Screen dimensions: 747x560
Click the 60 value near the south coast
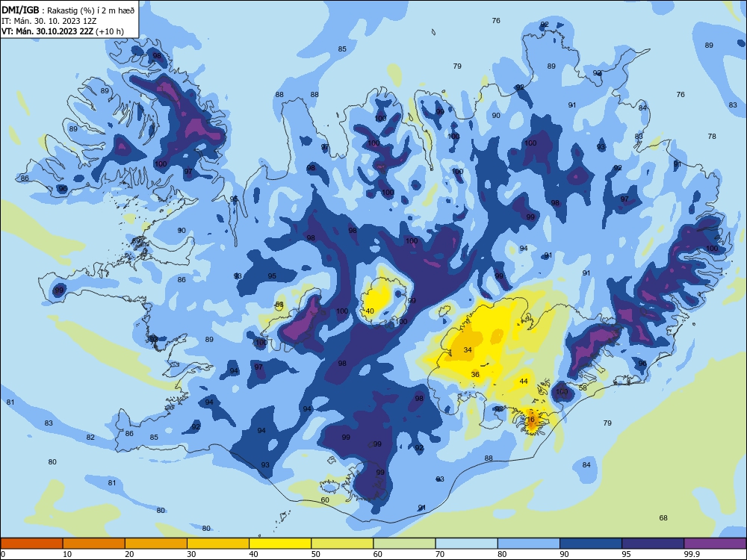tap(325, 500)
